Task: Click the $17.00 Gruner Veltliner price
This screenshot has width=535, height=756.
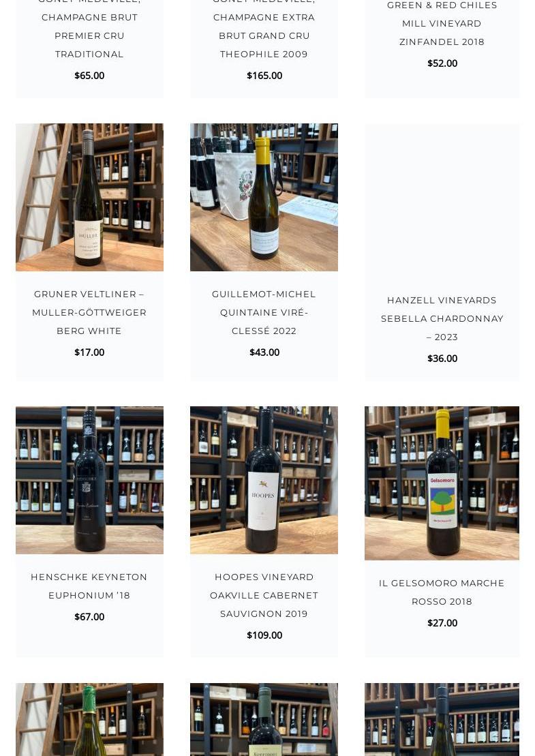Action: tap(89, 352)
